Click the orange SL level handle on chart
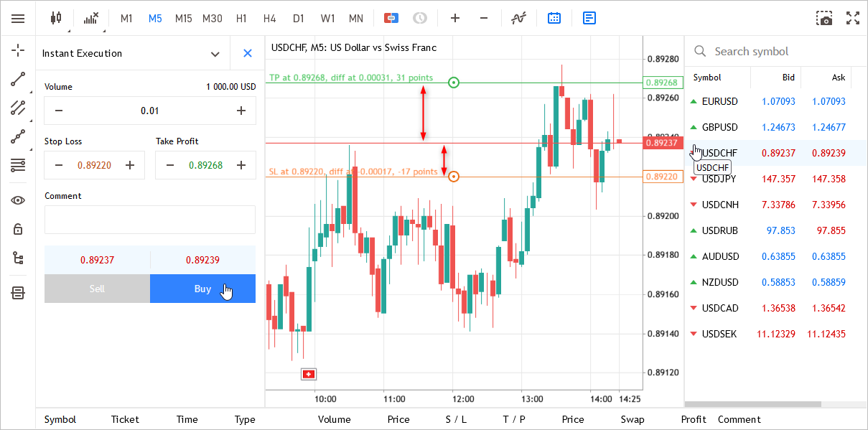Screen dimensions: 868x430 click(453, 176)
